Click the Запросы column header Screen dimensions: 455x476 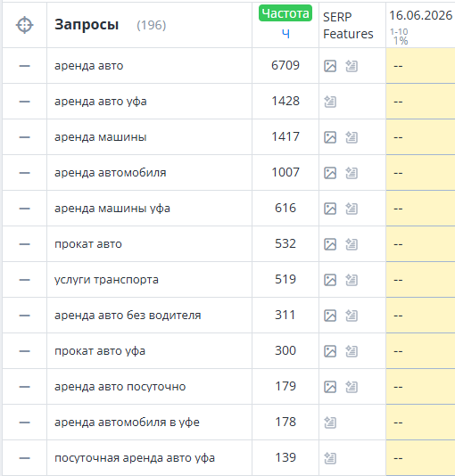coord(87,25)
